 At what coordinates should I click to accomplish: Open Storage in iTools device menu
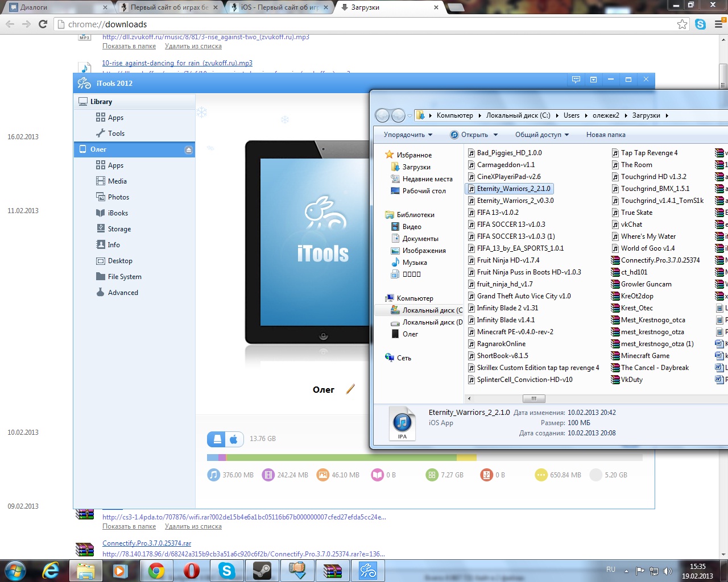[119, 229]
